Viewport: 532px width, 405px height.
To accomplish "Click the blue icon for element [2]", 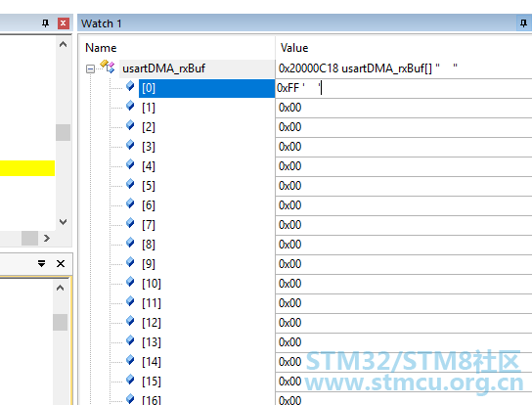I will 130,125.
